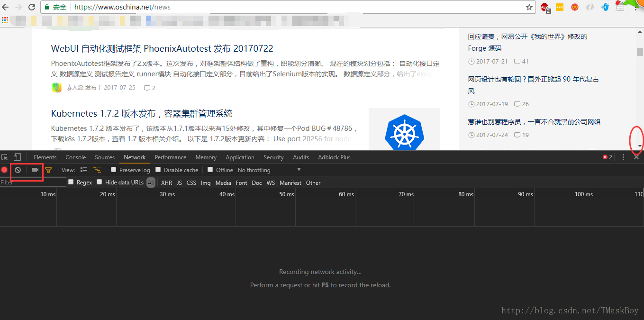
Task: Open the grey swirl extension icon
Action: click(590, 7)
